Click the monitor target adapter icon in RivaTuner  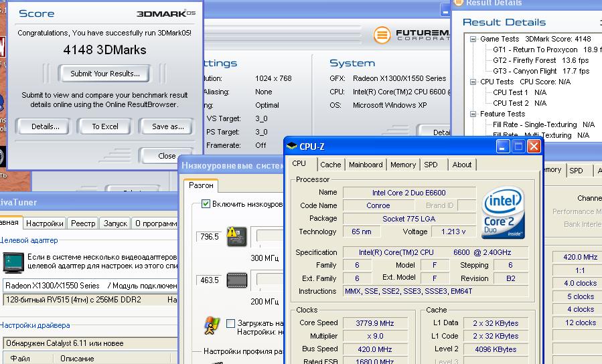(13, 262)
